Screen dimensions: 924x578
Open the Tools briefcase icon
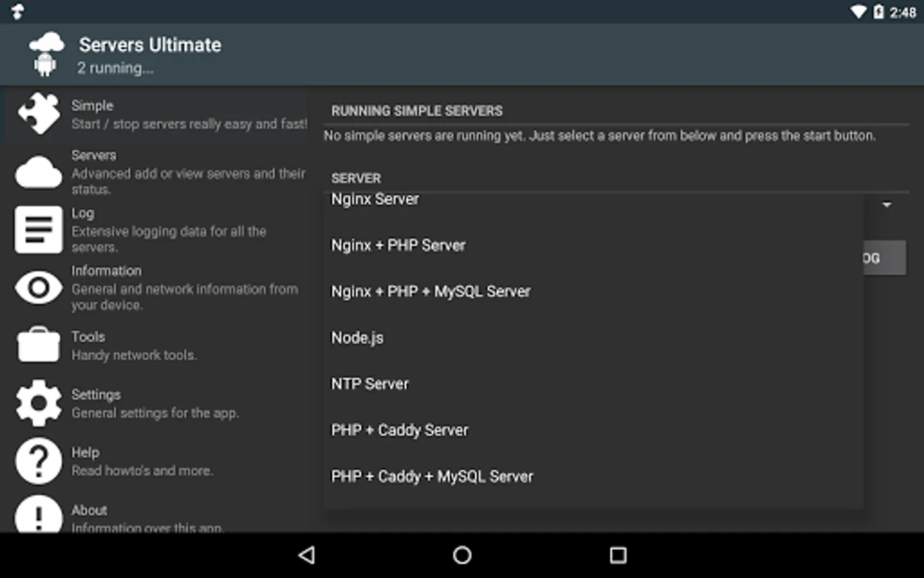[x=38, y=345]
